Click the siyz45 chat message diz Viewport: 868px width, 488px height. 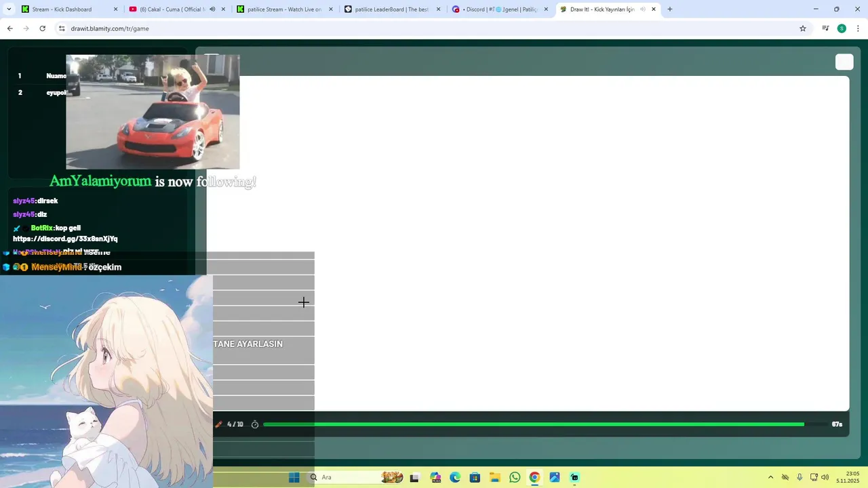30,214
